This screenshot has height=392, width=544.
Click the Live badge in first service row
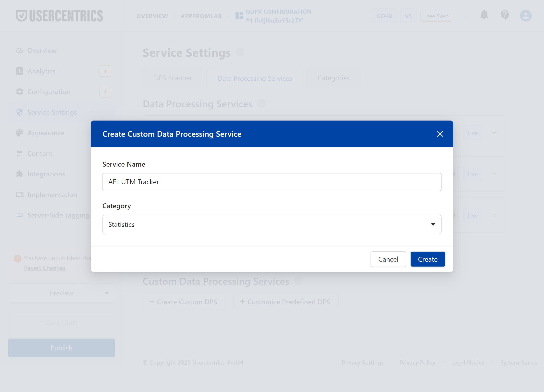[x=473, y=133]
